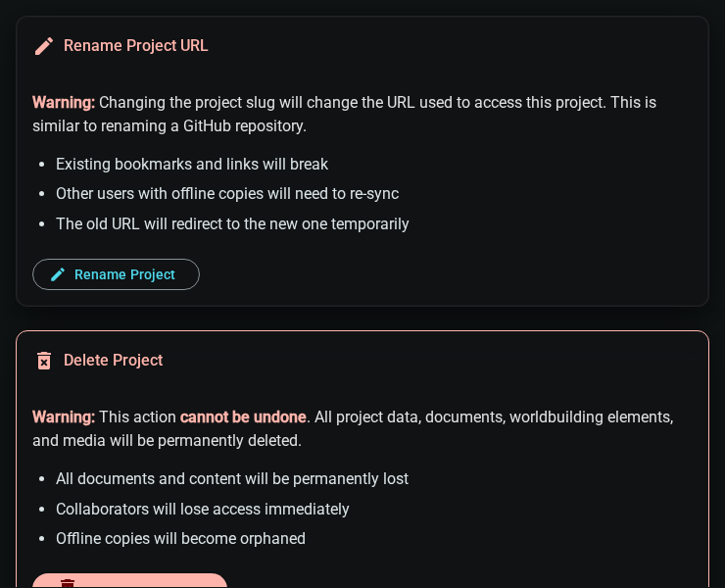The height and width of the screenshot is (588, 725).
Task: Click 'Existing bookmarks and links will break' bullet
Action: tap(192, 165)
